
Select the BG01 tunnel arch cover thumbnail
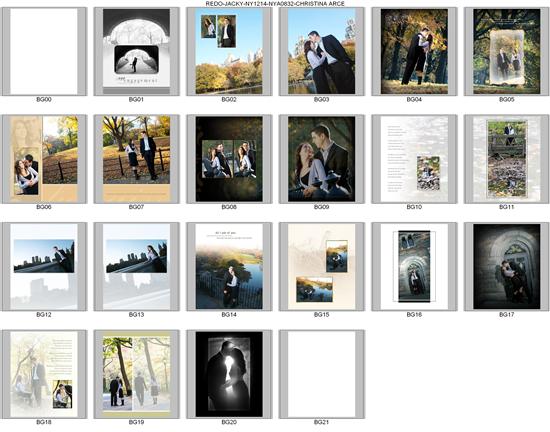tap(136, 52)
